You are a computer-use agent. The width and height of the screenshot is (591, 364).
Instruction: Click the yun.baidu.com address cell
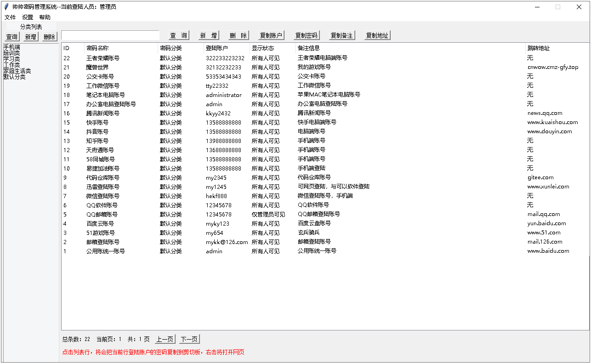click(x=547, y=223)
